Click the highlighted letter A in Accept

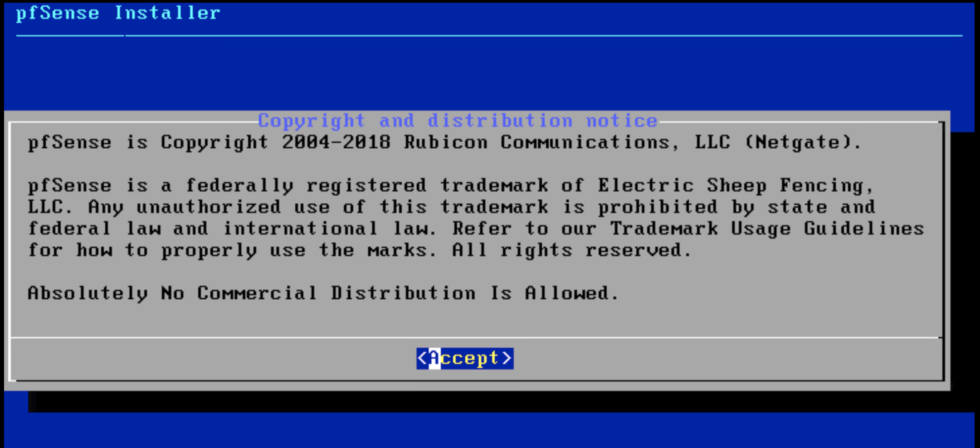[x=434, y=358]
